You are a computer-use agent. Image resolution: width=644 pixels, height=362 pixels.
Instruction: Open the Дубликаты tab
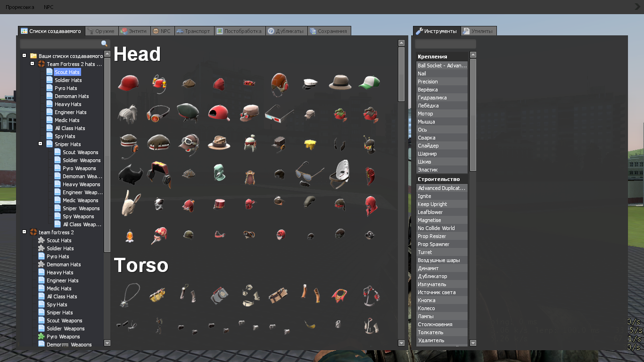pos(286,31)
